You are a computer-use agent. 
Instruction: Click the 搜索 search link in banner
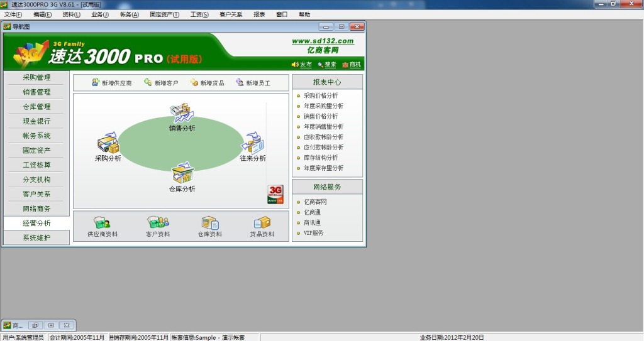point(327,65)
